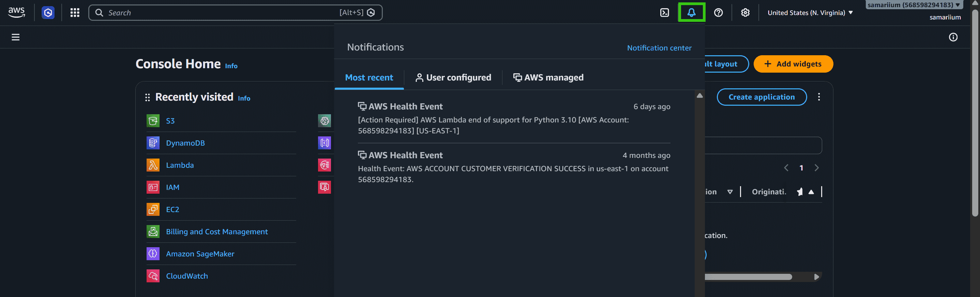Click the hexagon icon inside the search bar

tap(371, 13)
